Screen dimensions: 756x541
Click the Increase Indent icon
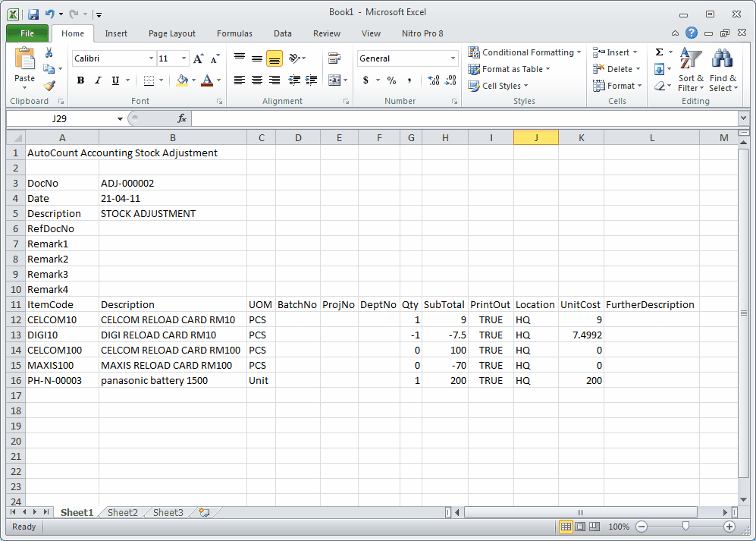click(312, 80)
